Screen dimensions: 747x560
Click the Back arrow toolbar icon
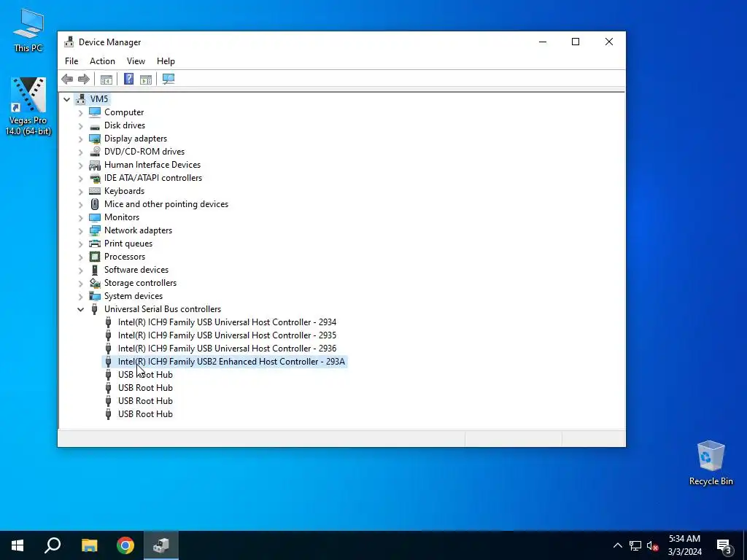tap(67, 79)
